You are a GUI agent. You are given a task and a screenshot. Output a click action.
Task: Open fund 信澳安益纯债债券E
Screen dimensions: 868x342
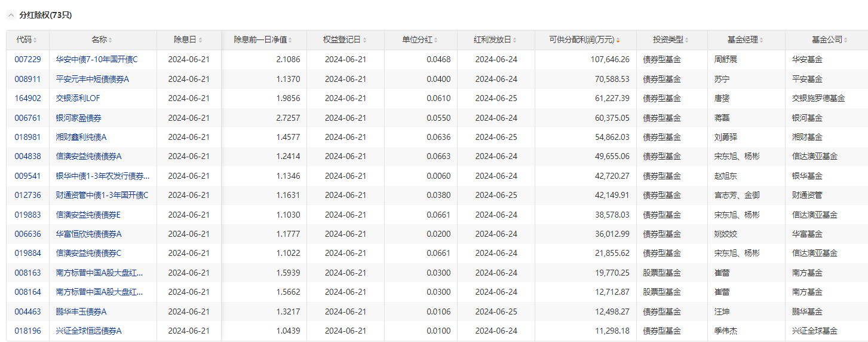coord(88,215)
